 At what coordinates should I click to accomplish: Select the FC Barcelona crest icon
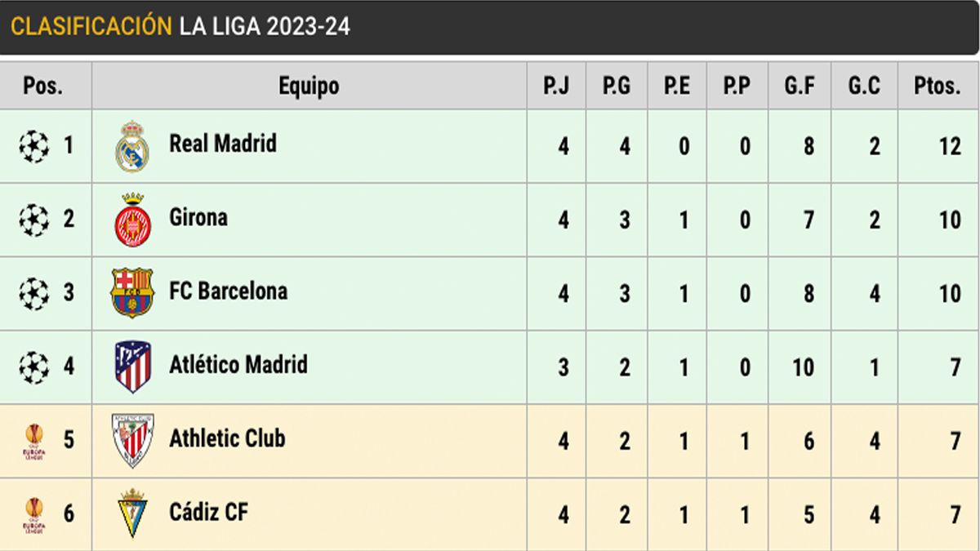click(131, 292)
